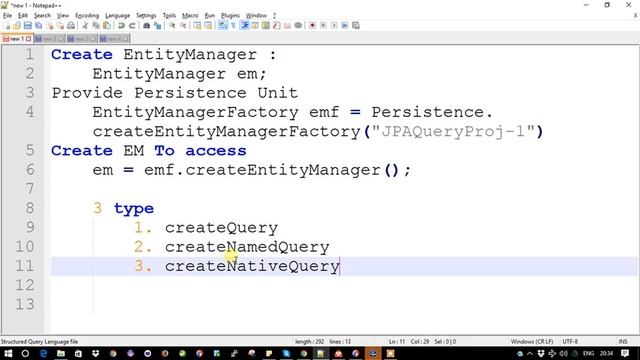640x360 pixels.
Task: Open the Edit menu
Action: [23, 16]
